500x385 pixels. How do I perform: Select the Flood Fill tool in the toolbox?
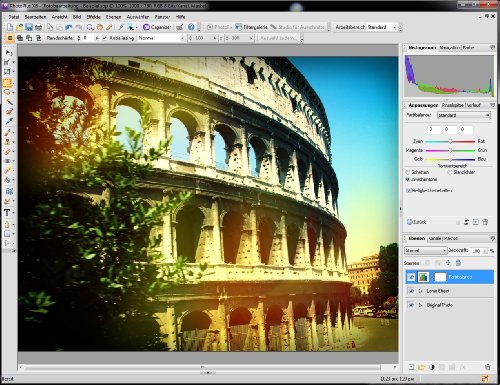coord(8,180)
